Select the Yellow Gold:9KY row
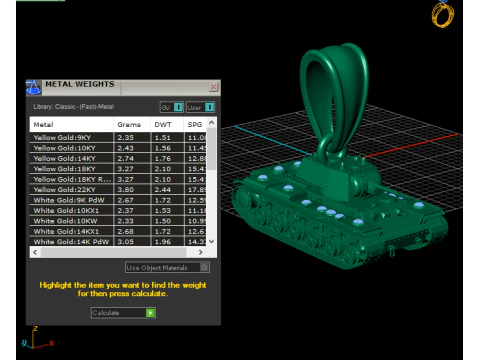Screen dimensions: 480x360 [x=118, y=137]
